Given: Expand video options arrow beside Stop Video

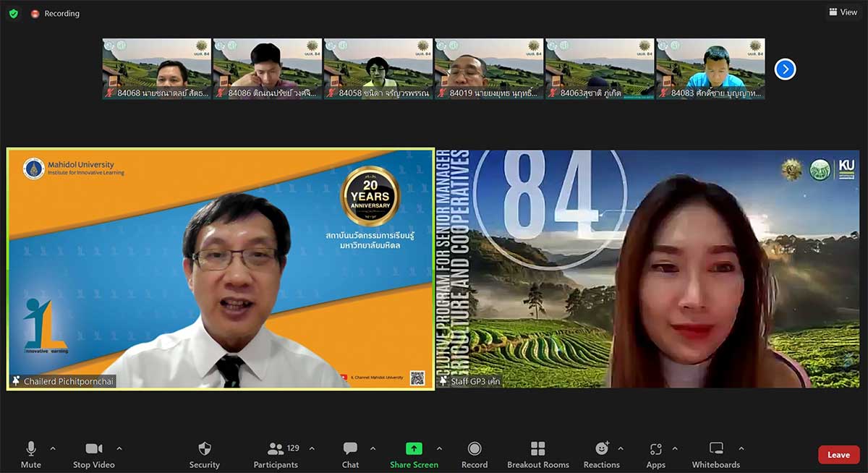Looking at the screenshot, I should click(x=119, y=448).
